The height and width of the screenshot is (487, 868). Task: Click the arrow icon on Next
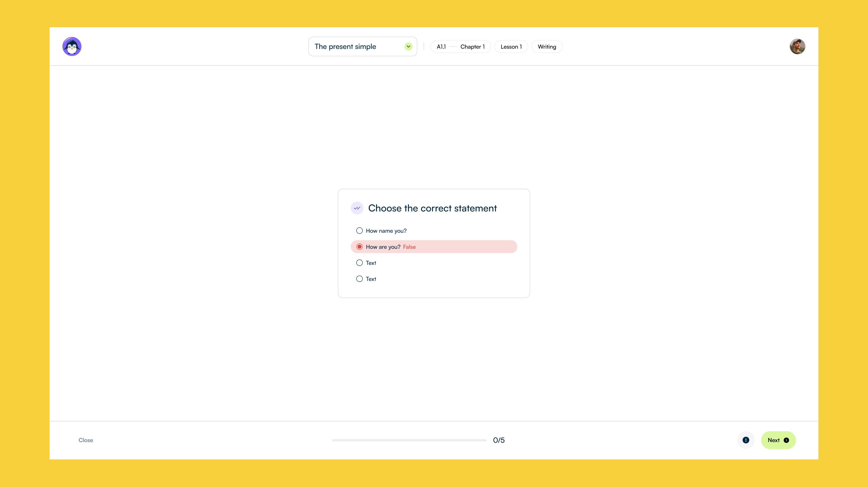point(786,440)
